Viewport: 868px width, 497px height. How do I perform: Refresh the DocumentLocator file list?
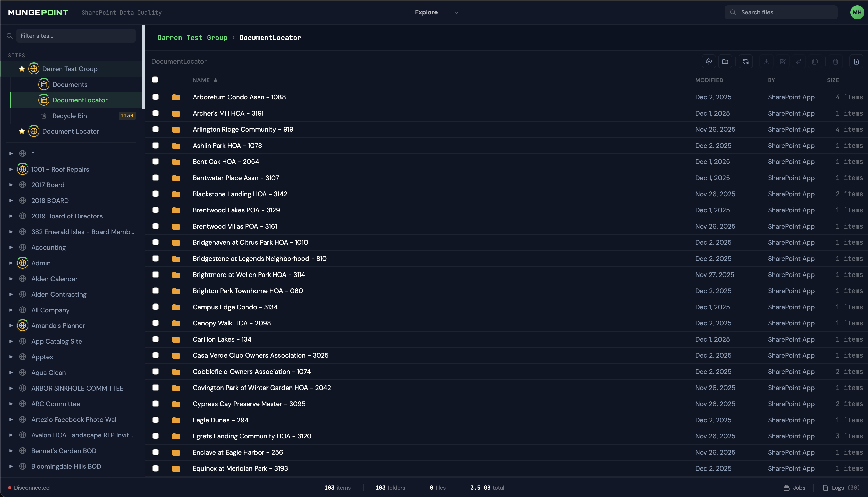tap(746, 62)
